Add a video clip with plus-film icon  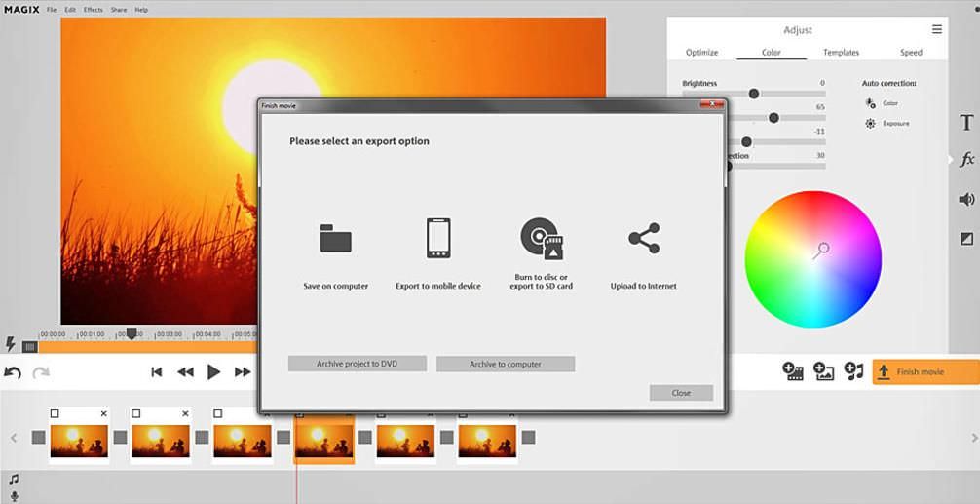point(793,371)
